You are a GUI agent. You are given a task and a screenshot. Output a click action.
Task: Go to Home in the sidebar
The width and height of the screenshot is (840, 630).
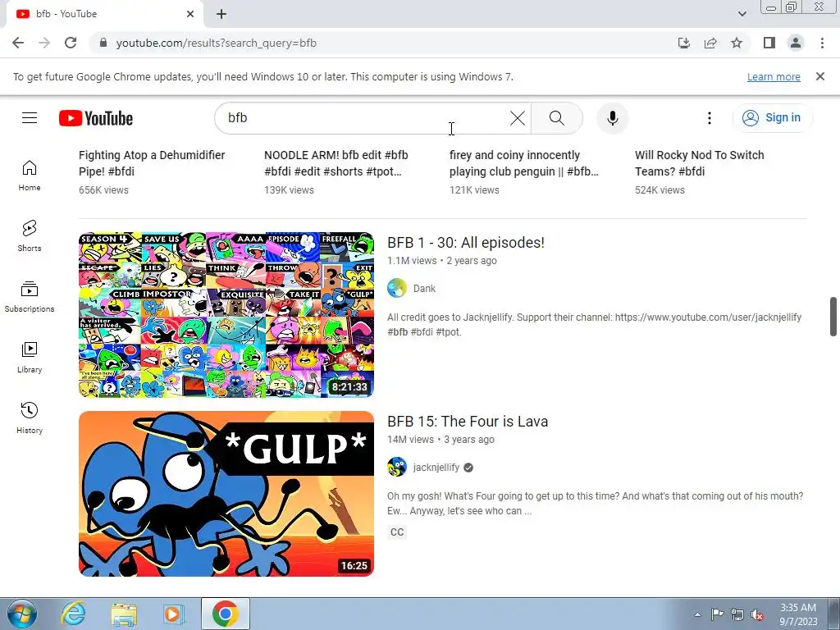tap(30, 176)
